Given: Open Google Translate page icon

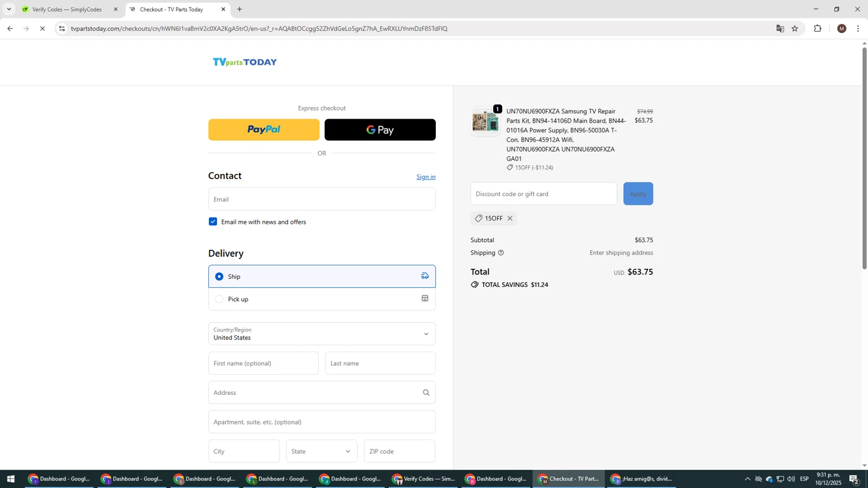Looking at the screenshot, I should pos(780,28).
